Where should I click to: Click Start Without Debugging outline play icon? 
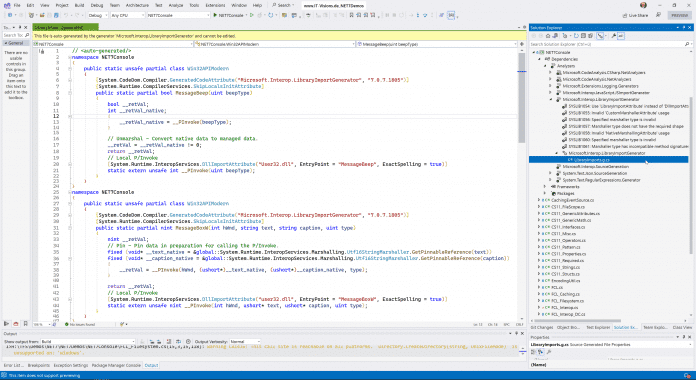point(252,15)
